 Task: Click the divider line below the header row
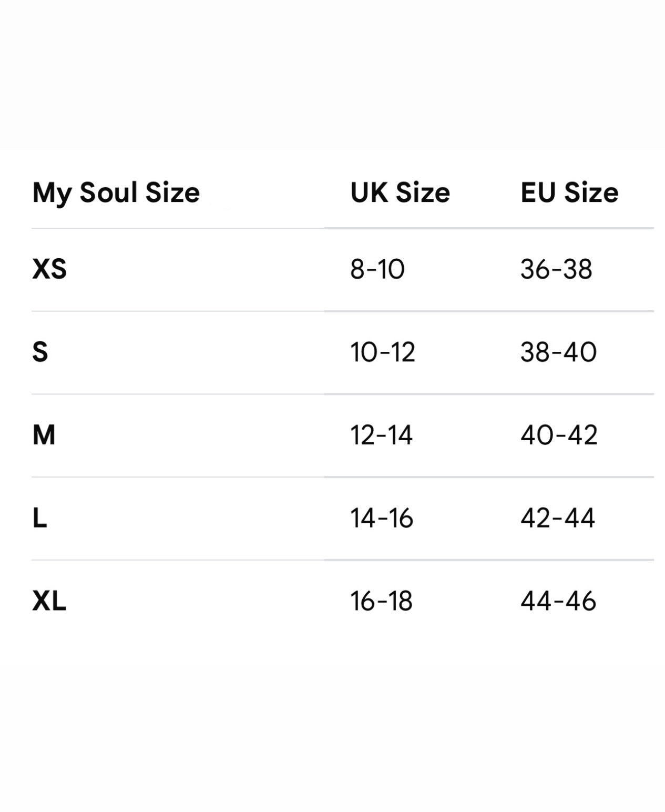[342, 228]
